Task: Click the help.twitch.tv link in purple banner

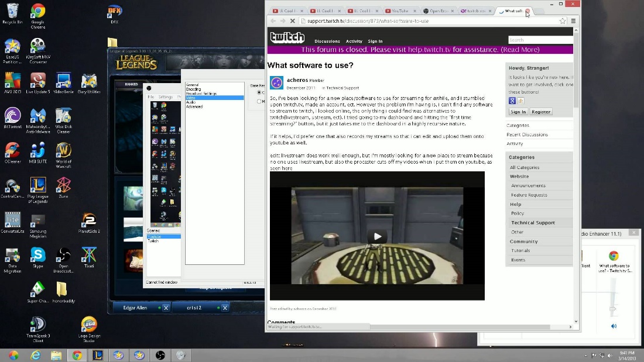Action: (429, 50)
